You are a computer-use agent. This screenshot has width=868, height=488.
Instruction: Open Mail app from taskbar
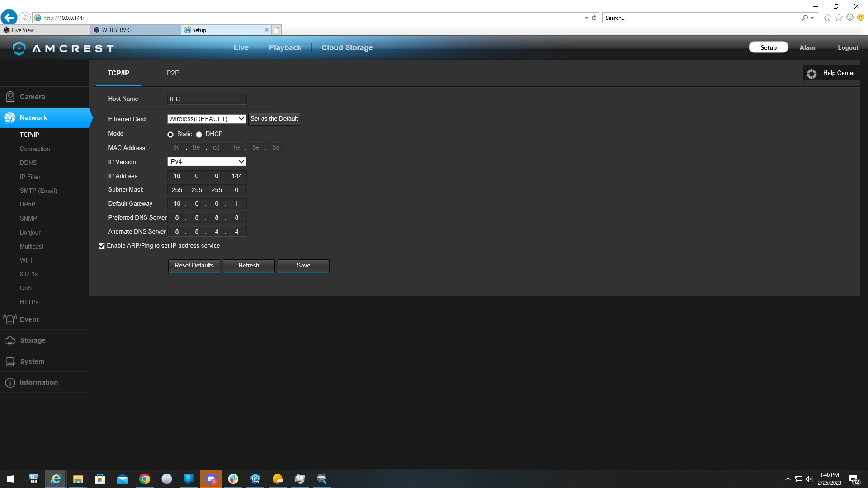123,479
